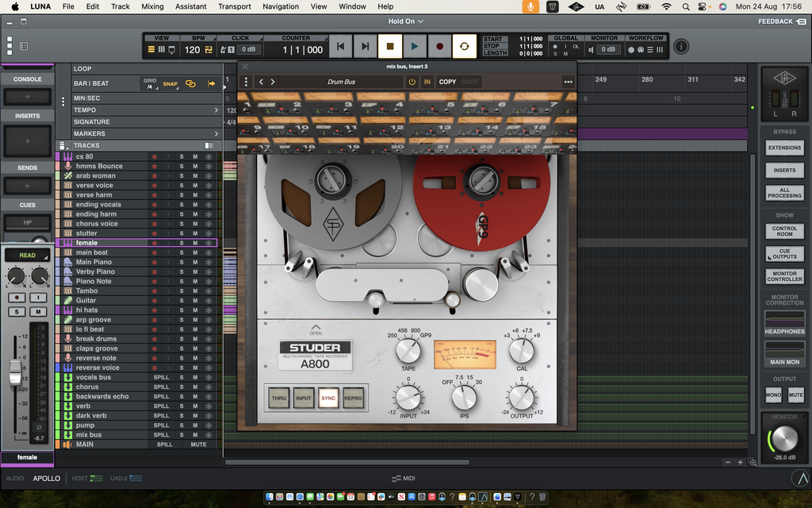Toggle the loop cycle button in the transport

(464, 47)
